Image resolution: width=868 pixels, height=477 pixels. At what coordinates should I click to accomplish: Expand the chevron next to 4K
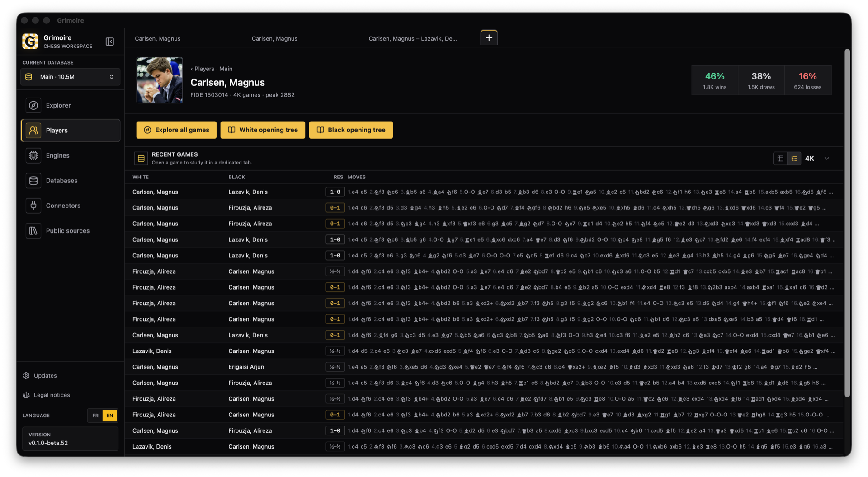tap(827, 159)
